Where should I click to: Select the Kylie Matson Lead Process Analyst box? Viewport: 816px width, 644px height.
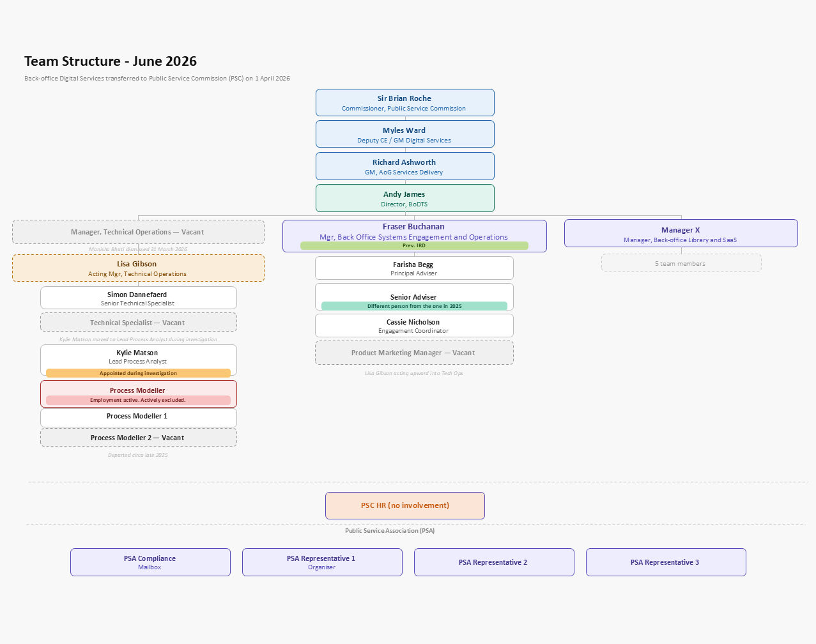[138, 360]
